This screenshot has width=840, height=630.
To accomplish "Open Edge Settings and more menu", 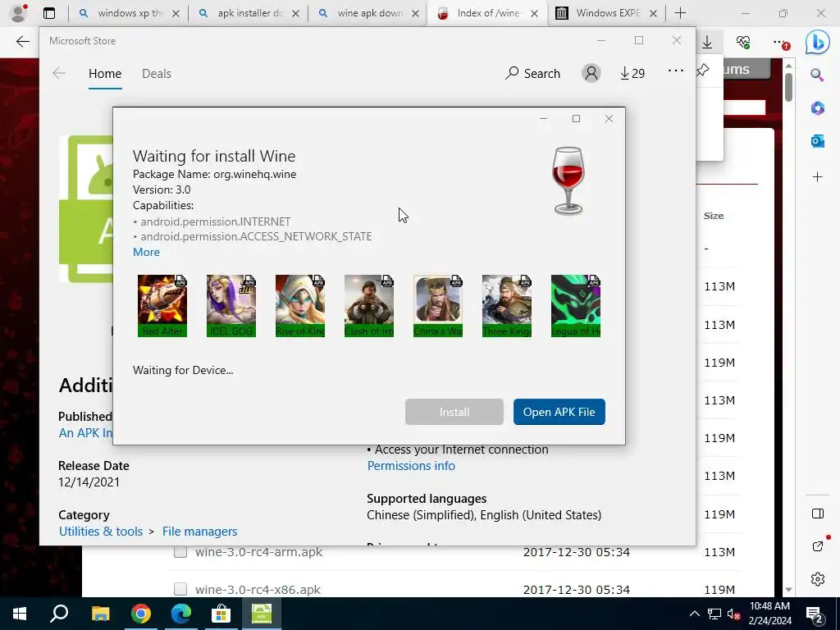I will tap(780, 43).
